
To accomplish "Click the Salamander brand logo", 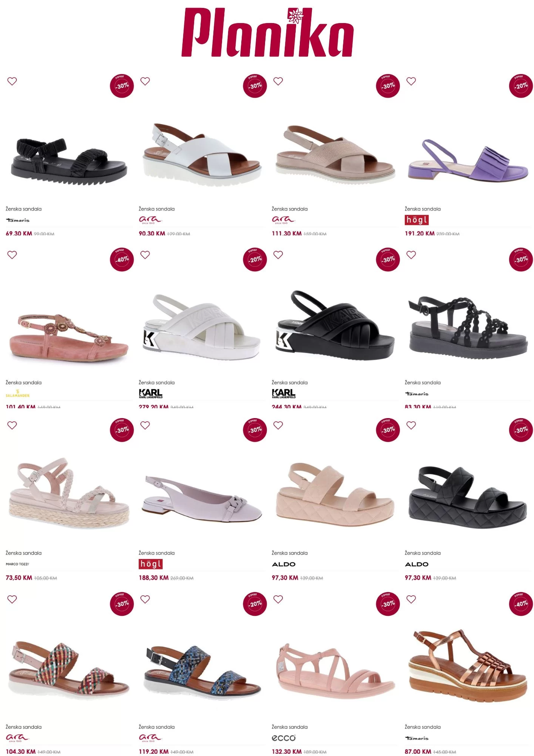I will tap(17, 393).
